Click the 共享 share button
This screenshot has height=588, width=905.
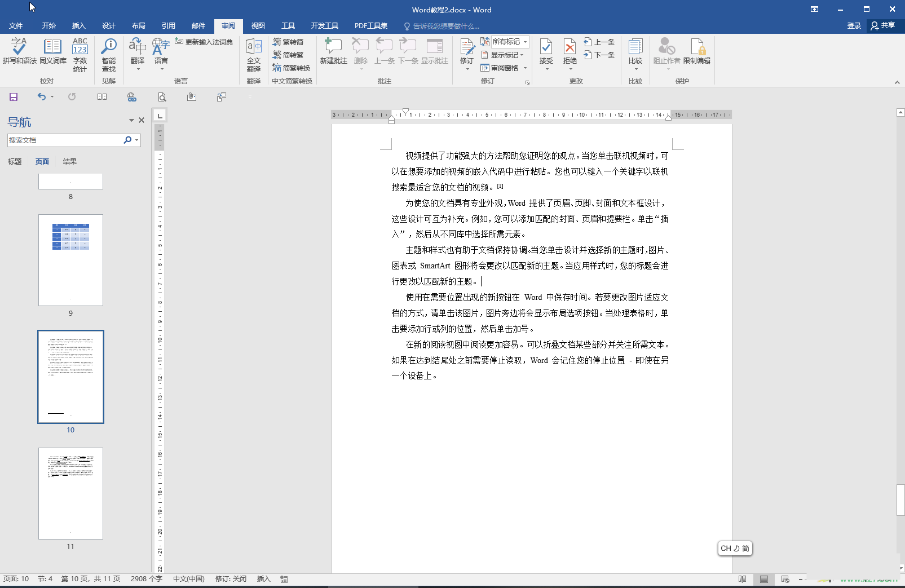pos(883,26)
